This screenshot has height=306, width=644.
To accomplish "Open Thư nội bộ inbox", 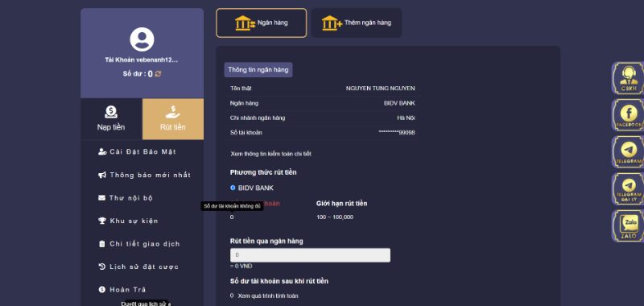I will (x=126, y=198).
